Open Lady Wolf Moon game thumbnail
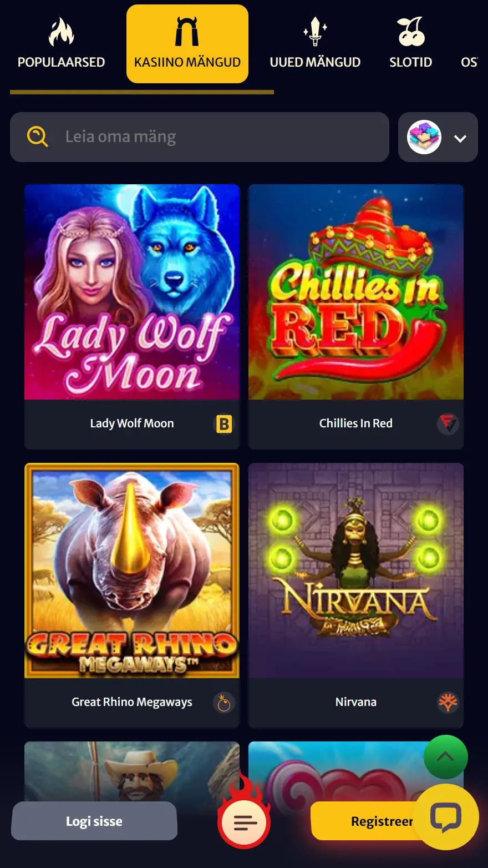The height and width of the screenshot is (868, 488). pyautogui.click(x=132, y=292)
